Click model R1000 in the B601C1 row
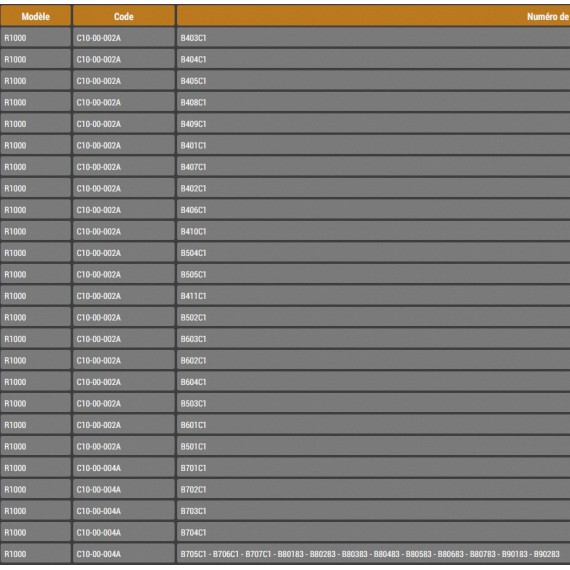Image resolution: width=570 pixels, height=570 pixels. point(15,425)
